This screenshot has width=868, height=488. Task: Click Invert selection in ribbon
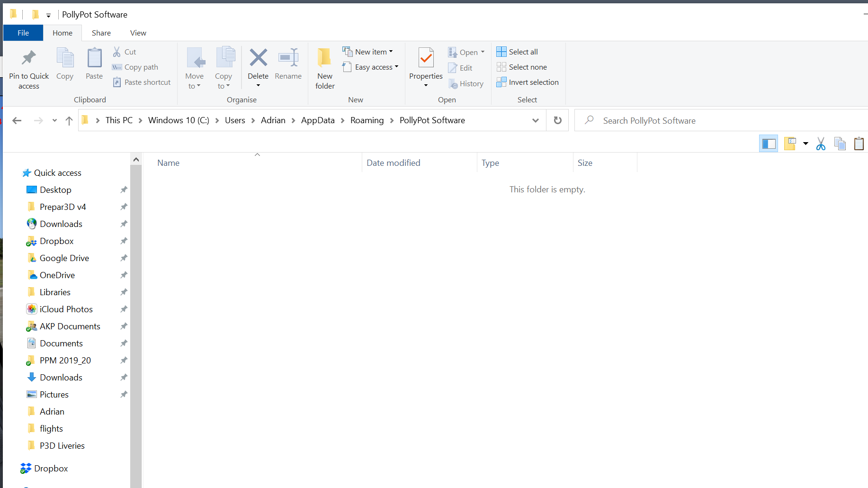point(528,82)
